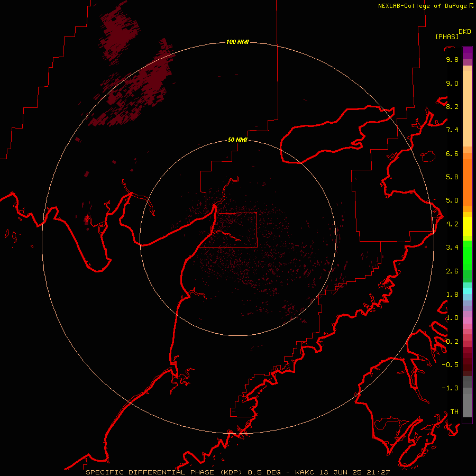This screenshot has width=476, height=476.
Task: Click the 100 NMI range ring label
Action: click(x=237, y=42)
